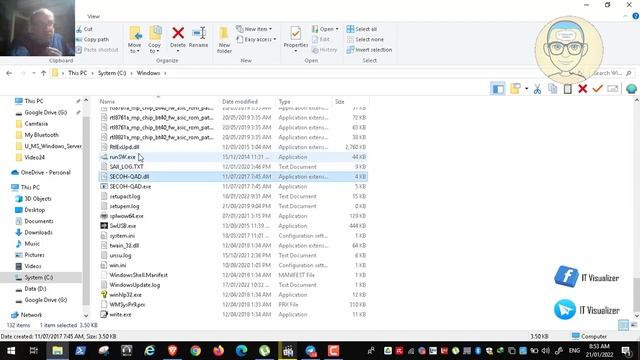This screenshot has height=360, width=640.
Task: Go back with the back arrow
Action: [x=9, y=73]
